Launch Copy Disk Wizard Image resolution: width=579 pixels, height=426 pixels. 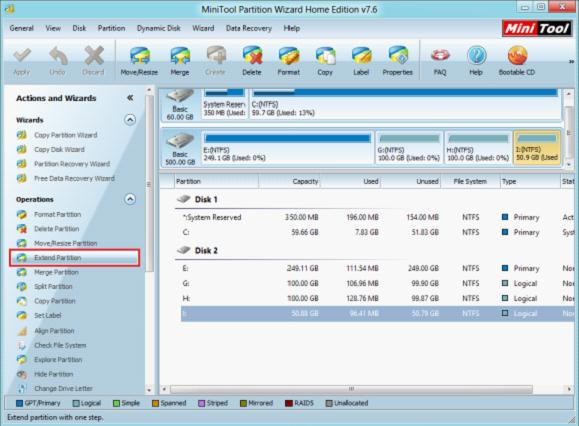click(59, 150)
